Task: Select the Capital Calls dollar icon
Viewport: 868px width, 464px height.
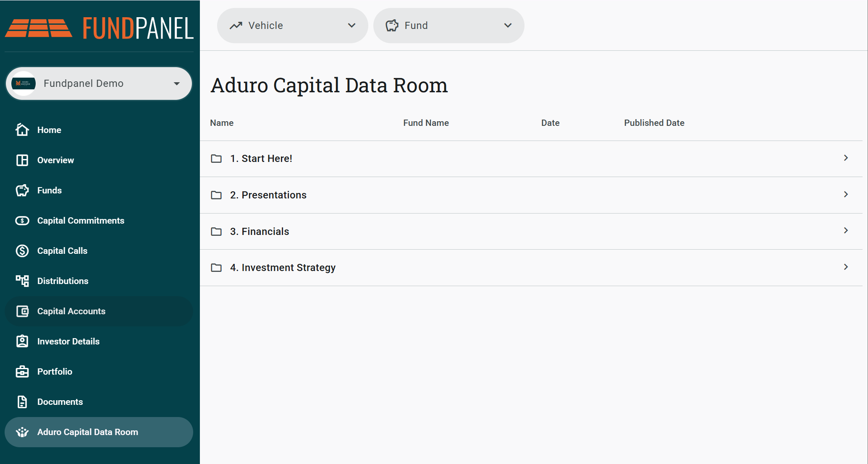Action: pos(22,250)
